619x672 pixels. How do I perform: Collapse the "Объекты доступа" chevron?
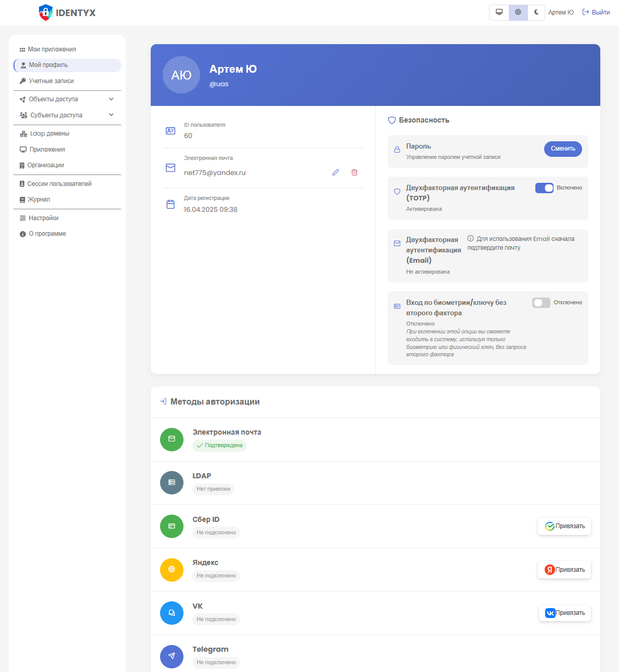click(111, 99)
